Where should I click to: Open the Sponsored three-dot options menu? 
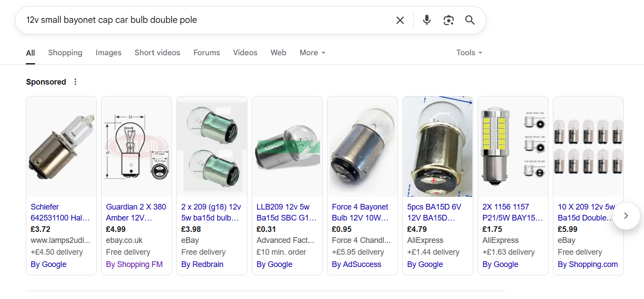[x=75, y=82]
